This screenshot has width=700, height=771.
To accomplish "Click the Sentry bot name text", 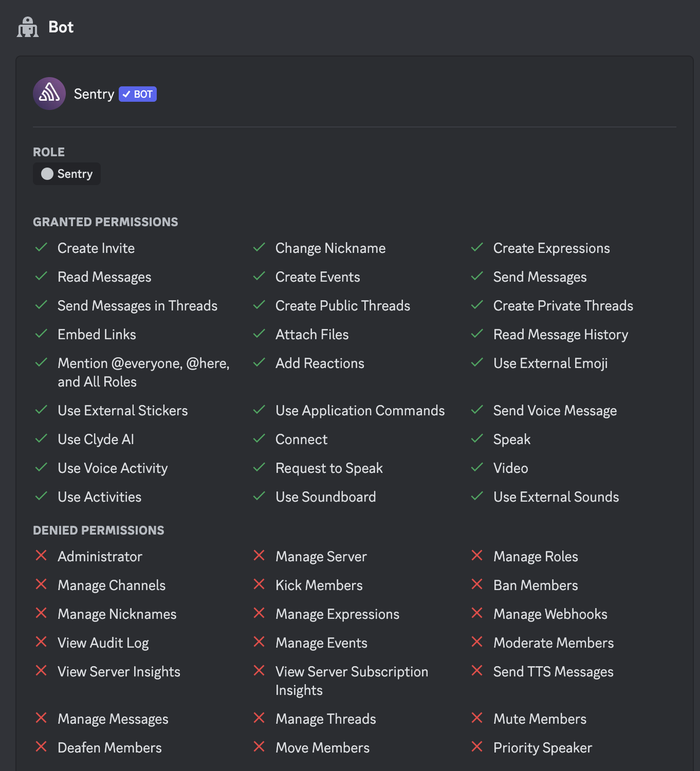I will click(94, 94).
